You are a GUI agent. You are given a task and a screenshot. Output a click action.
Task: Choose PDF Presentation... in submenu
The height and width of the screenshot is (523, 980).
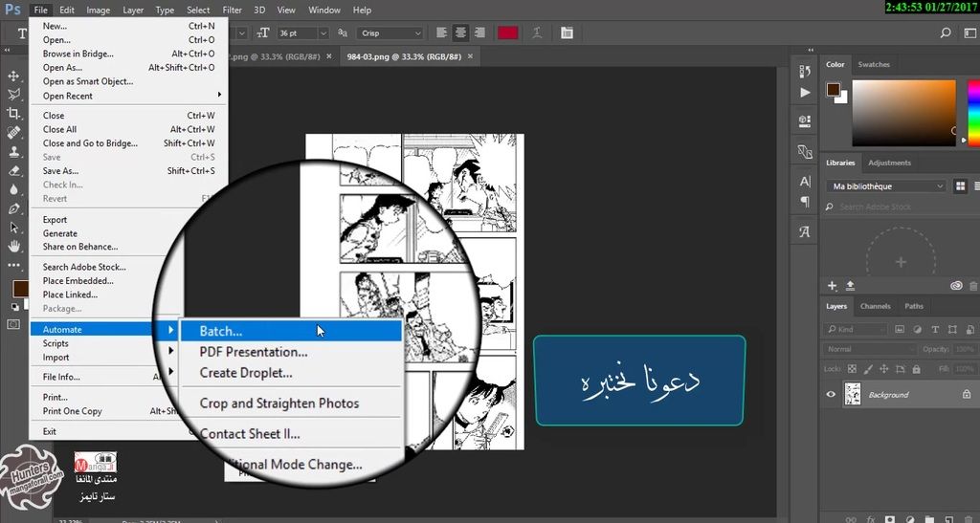291,352
